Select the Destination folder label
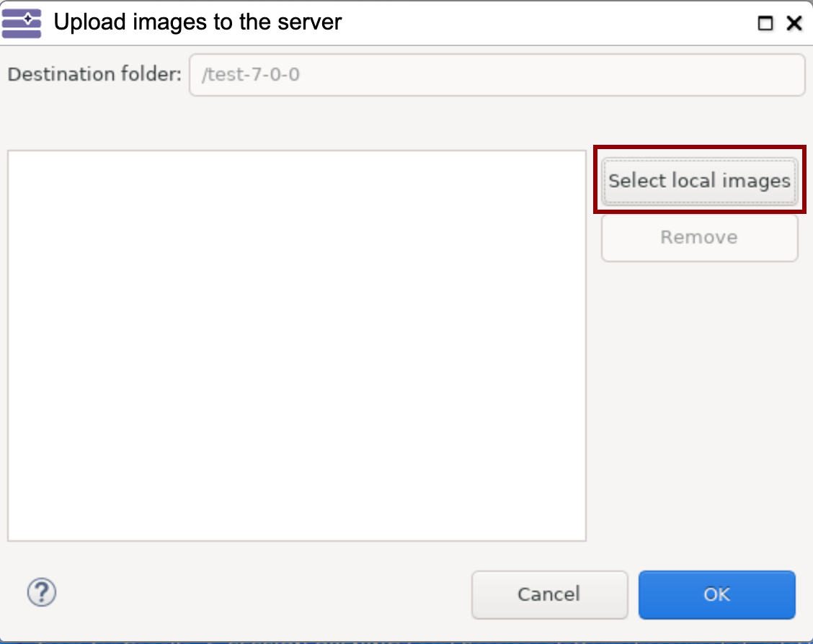Screen dimensions: 813x644 point(94,75)
